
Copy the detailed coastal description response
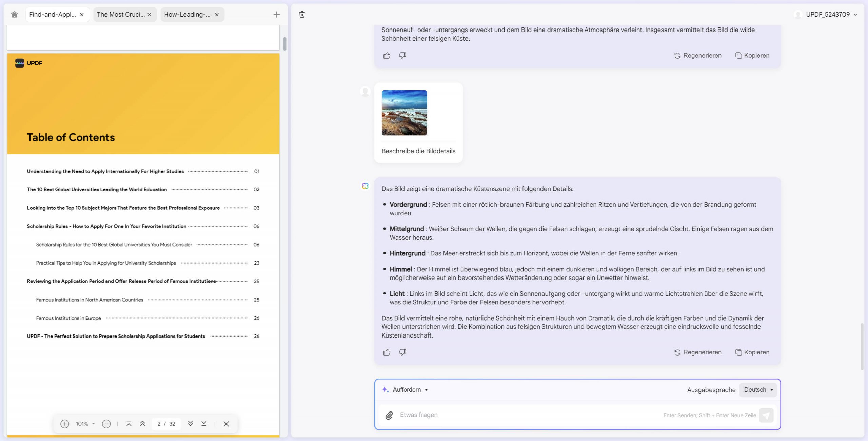tap(752, 352)
